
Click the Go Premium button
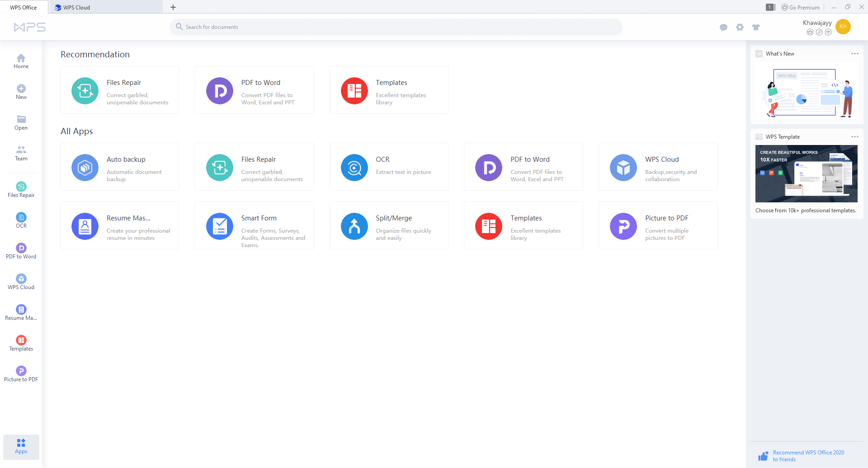(x=801, y=7)
